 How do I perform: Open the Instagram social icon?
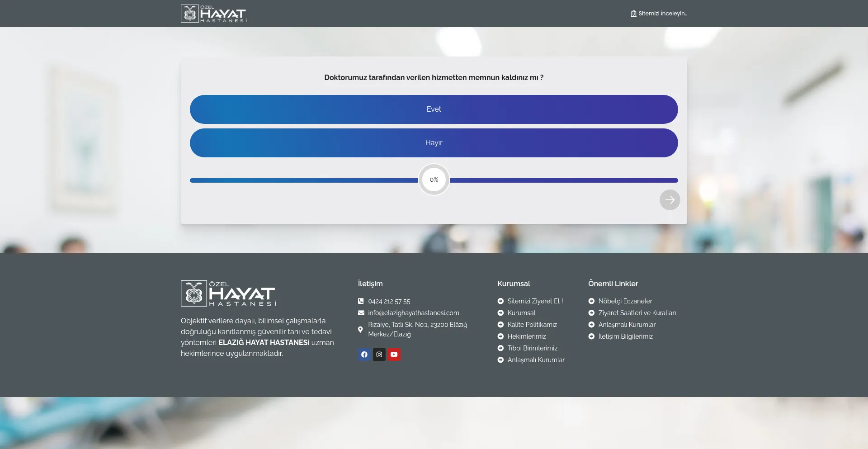pyautogui.click(x=379, y=354)
